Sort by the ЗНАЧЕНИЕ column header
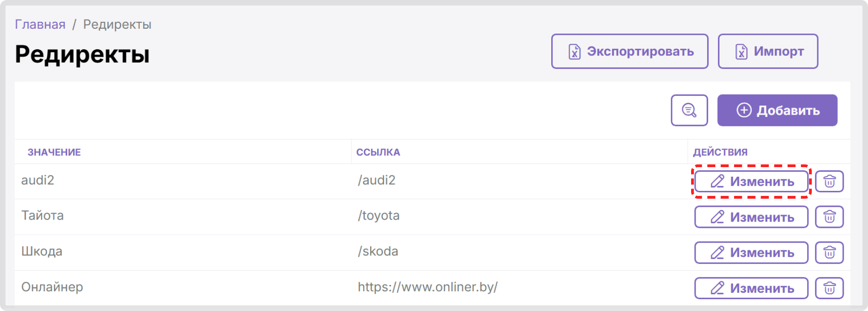Image resolution: width=868 pixels, height=311 pixels. 54,152
